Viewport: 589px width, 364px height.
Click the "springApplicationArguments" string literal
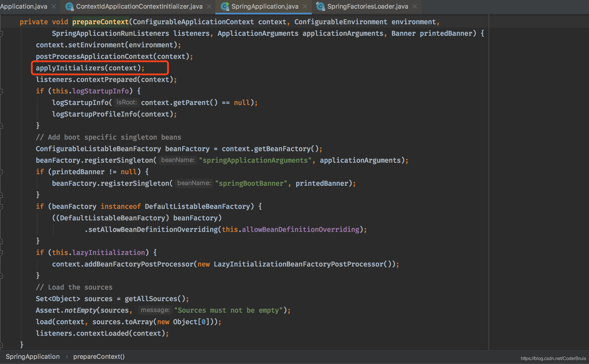point(255,160)
